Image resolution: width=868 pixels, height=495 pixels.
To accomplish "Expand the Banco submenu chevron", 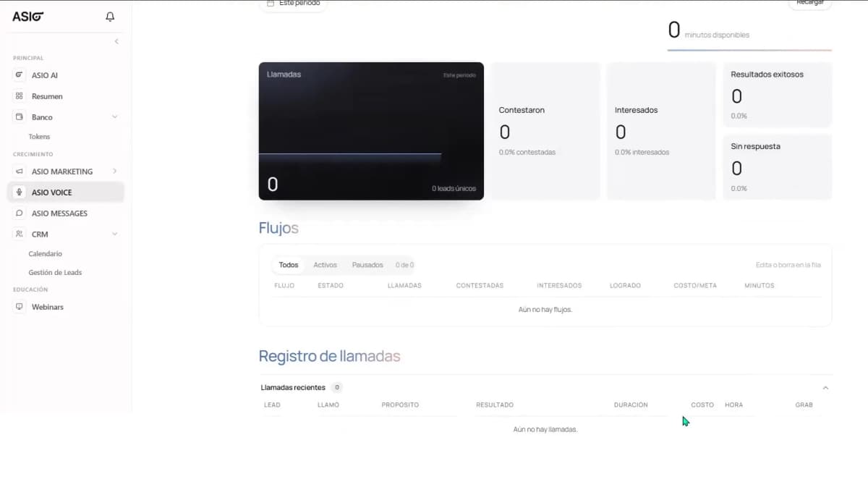I will (114, 117).
